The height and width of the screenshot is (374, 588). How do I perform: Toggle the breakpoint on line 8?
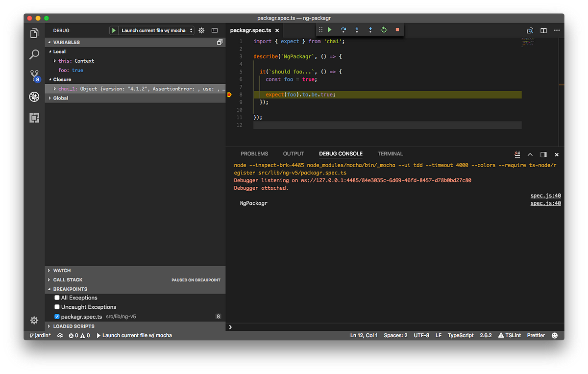point(229,94)
